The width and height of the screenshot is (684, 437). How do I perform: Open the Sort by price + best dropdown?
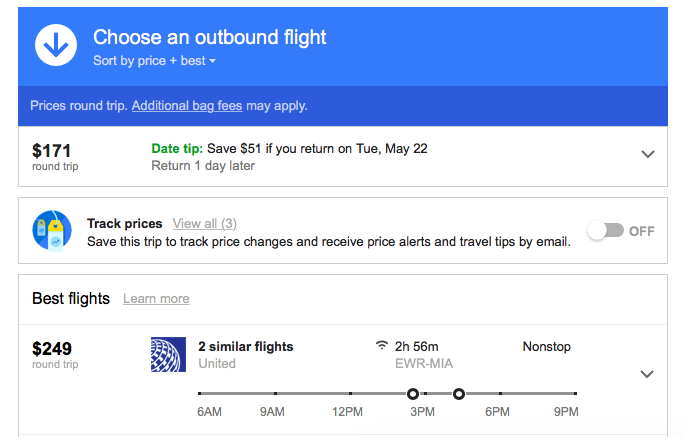(x=154, y=61)
